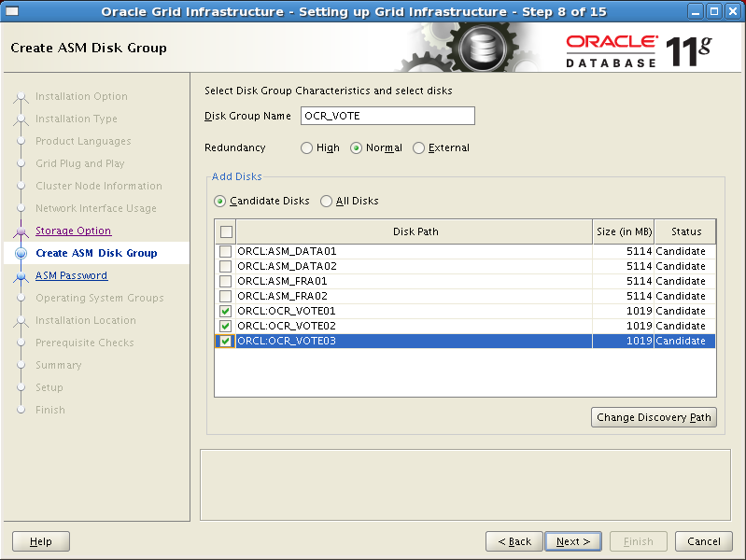Viewport: 746px width, 560px height.
Task: Click the Candidate status for OCR_VOTE02
Action: pyautogui.click(x=685, y=326)
